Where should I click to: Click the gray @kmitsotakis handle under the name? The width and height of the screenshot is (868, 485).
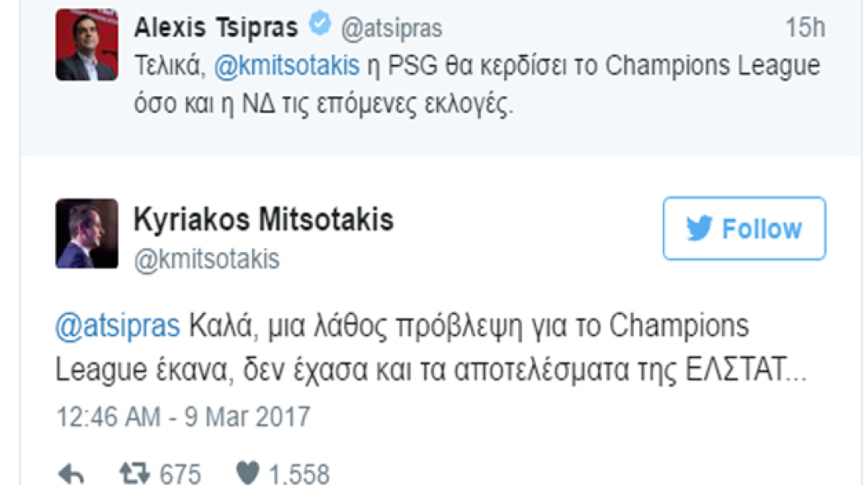click(x=206, y=259)
